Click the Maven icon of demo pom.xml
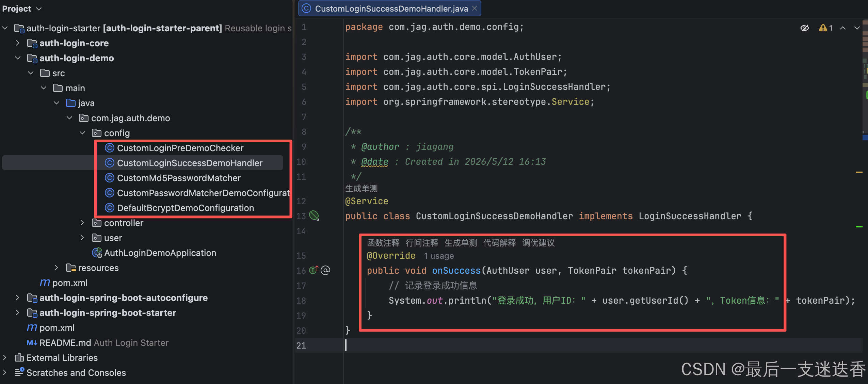This screenshot has width=868, height=384. click(45, 283)
